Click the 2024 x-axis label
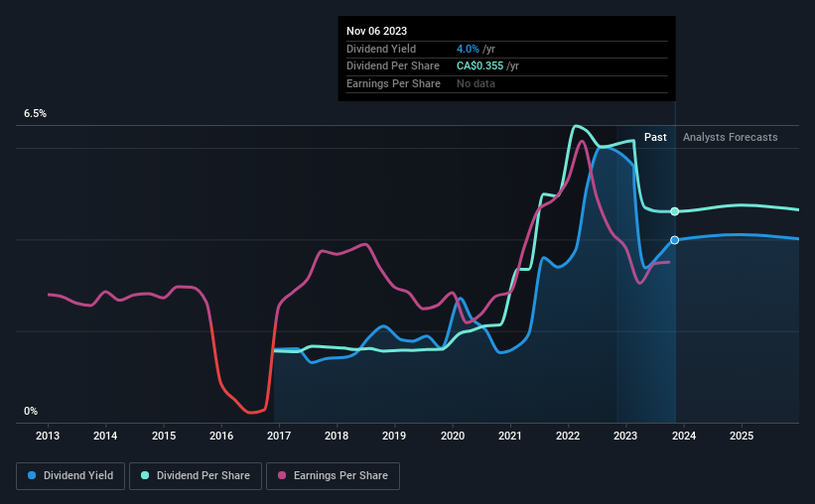This screenshot has height=504, width=815. pyautogui.click(x=684, y=436)
